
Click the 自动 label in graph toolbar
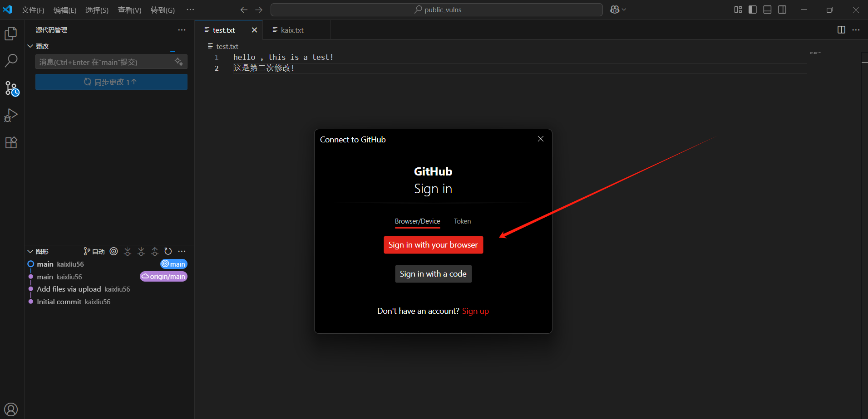pos(99,252)
